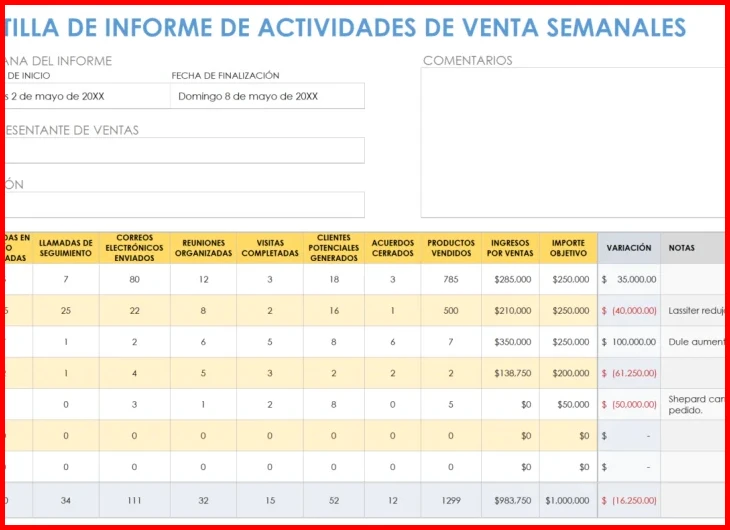
Task: Select the red (16.250.00) total variation cell
Action: click(629, 501)
